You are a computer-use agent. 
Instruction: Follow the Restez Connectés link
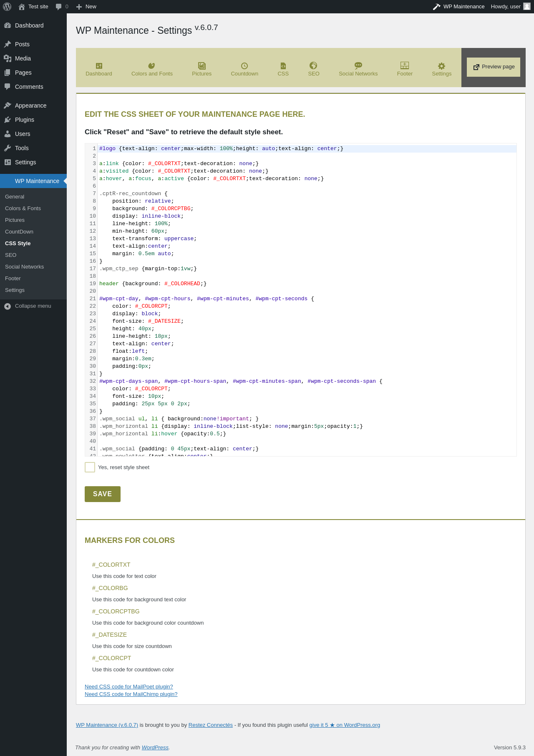(211, 725)
